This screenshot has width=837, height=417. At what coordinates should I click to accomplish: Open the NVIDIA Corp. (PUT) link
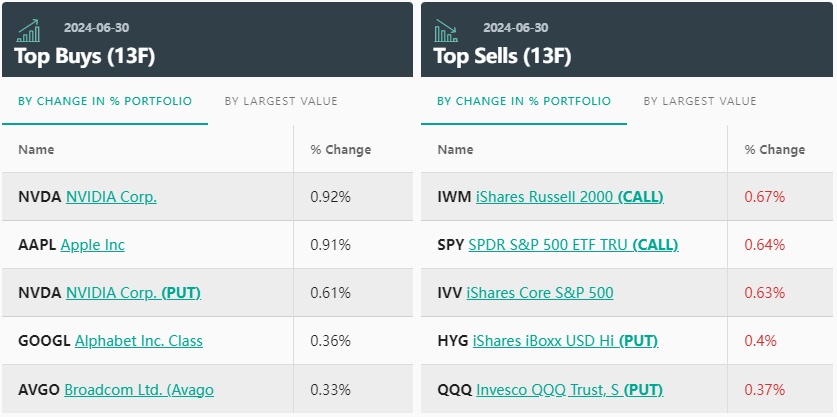133,293
